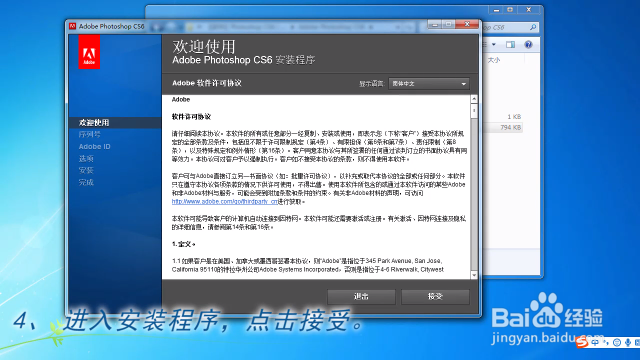This screenshot has height=360, width=640.
Task: Select Adobe ID step in the sidebar
Action: [94, 147]
